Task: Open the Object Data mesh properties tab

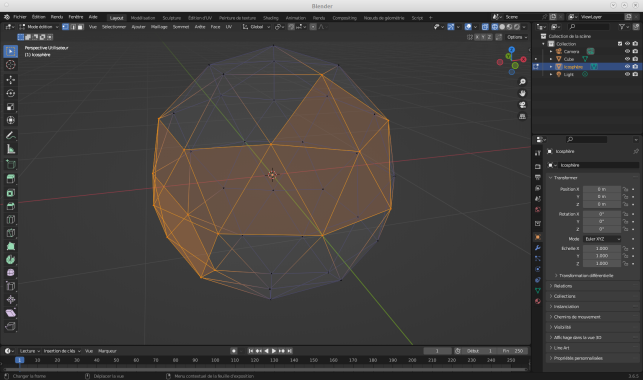Action: pos(538,291)
